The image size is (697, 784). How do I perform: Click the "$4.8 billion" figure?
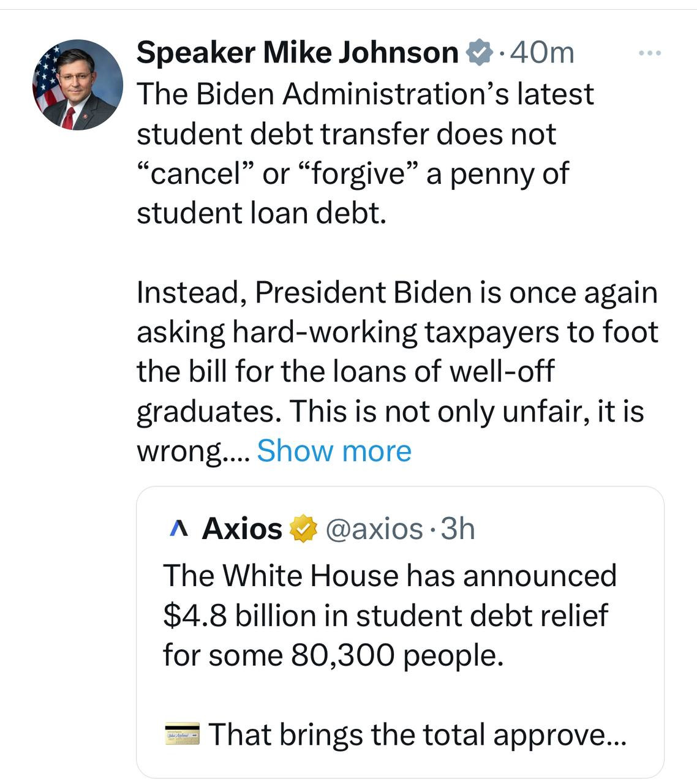239,615
